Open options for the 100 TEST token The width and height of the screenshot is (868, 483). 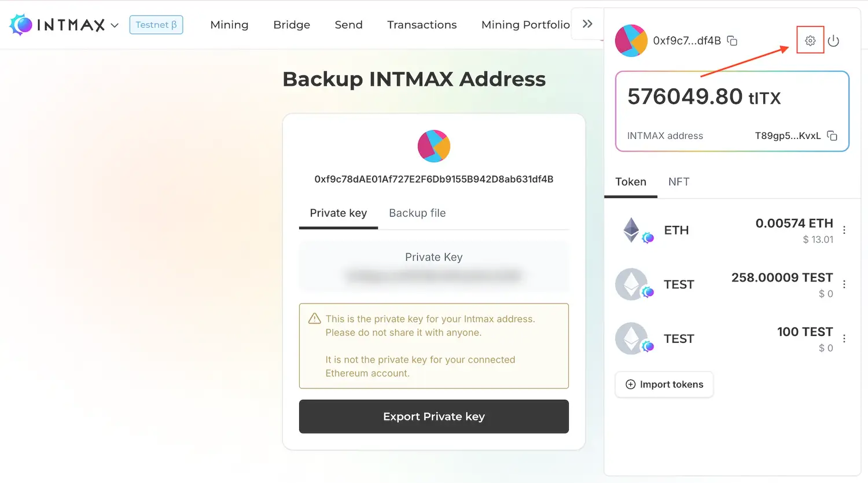coord(844,338)
